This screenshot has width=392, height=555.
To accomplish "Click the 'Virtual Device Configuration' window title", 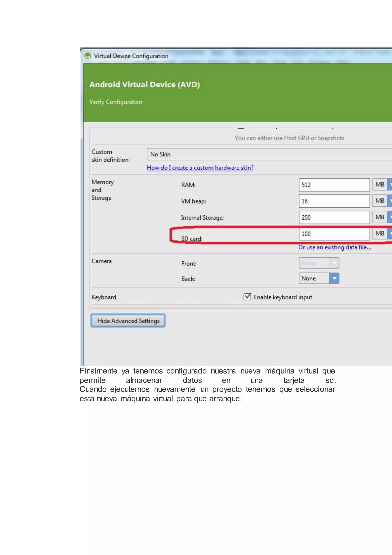I will click(131, 56).
